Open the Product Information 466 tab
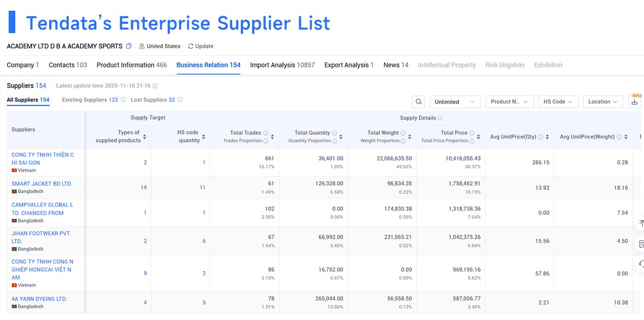The height and width of the screenshot is (320, 644). coord(132,65)
